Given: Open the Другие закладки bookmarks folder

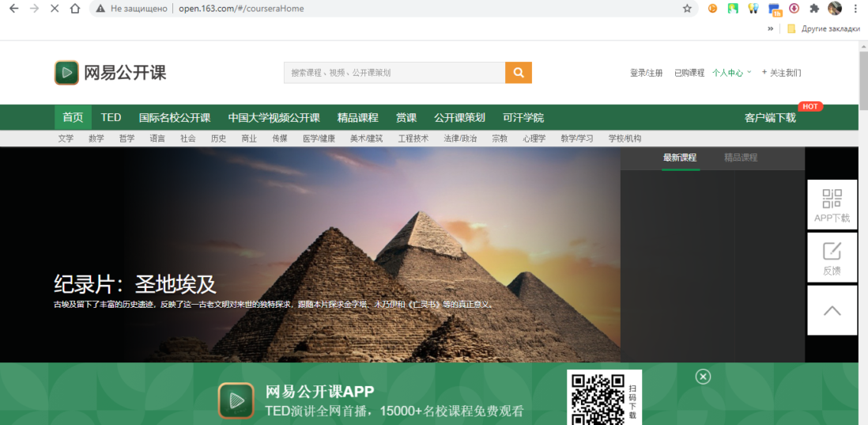Looking at the screenshot, I should click(x=825, y=28).
